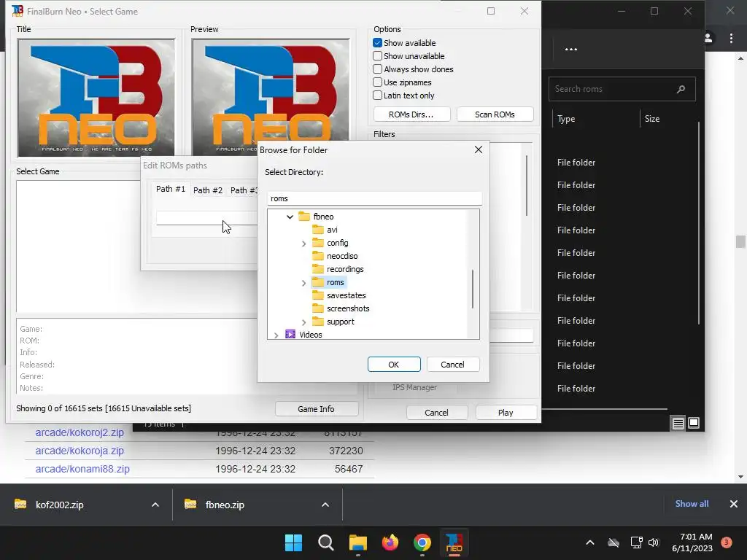Expand the config folder node
747x560 pixels.
tap(303, 244)
